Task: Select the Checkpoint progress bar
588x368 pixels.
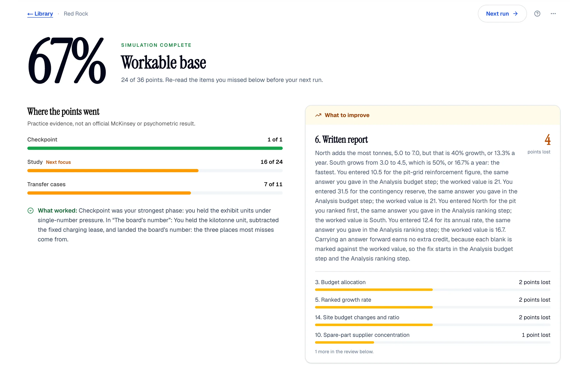Action: (155, 148)
